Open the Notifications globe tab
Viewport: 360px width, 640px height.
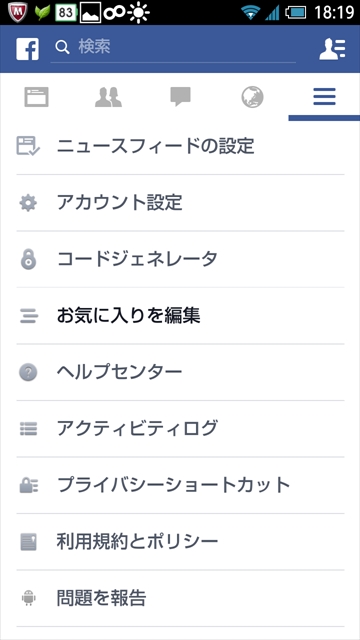[252, 98]
